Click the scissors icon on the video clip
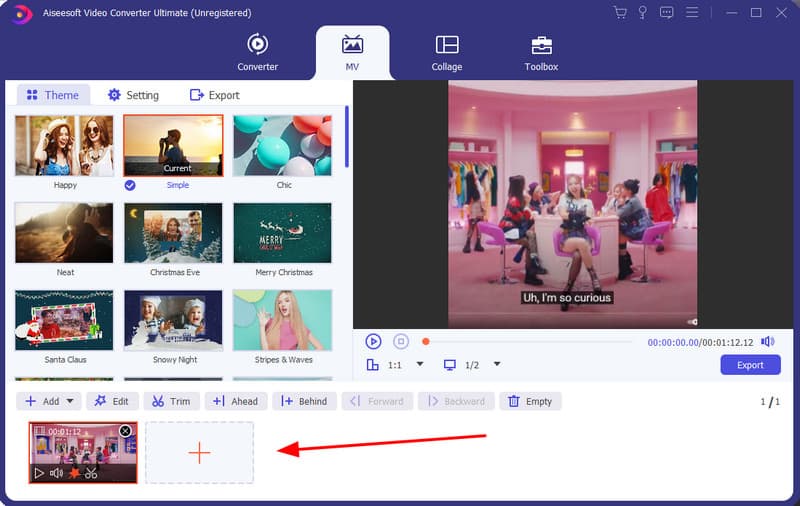Image resolution: width=800 pixels, height=506 pixels. point(91,473)
